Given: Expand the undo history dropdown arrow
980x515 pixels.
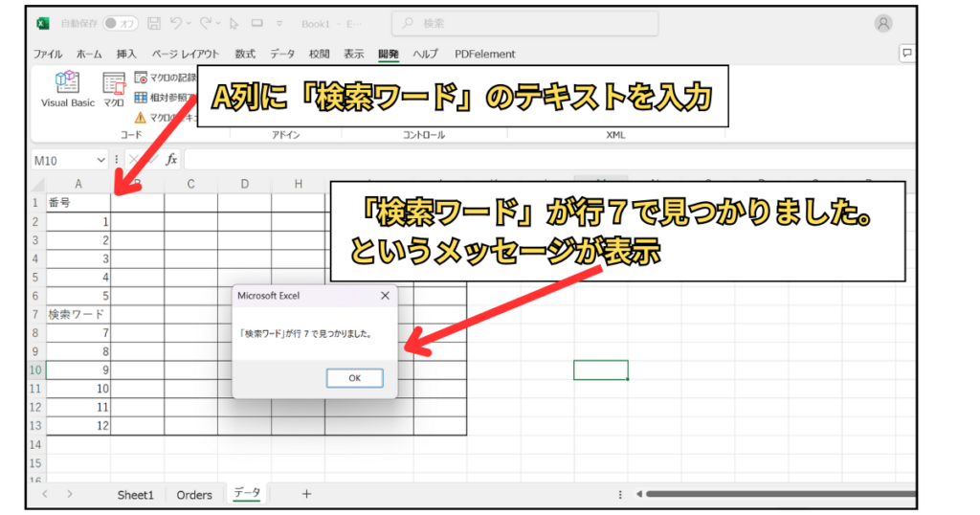Looking at the screenshot, I should [x=190, y=23].
